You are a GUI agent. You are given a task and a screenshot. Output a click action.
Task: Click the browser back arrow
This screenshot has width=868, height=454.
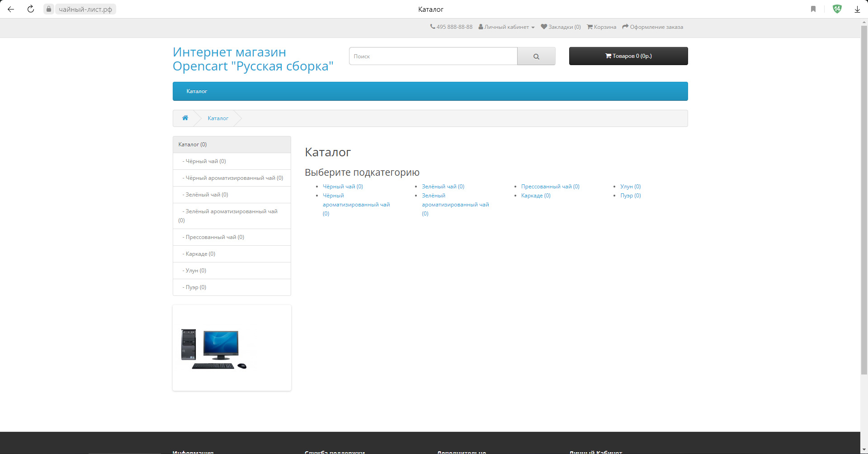[11, 9]
